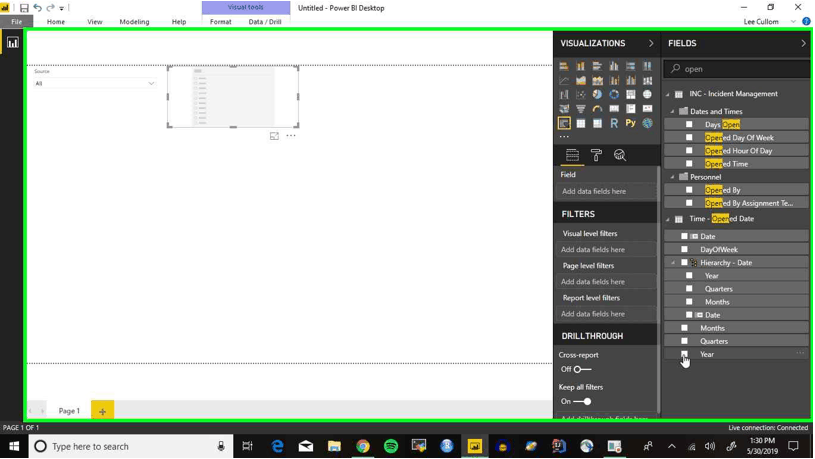
Task: Select the scatter chart visual
Action: [581, 95]
